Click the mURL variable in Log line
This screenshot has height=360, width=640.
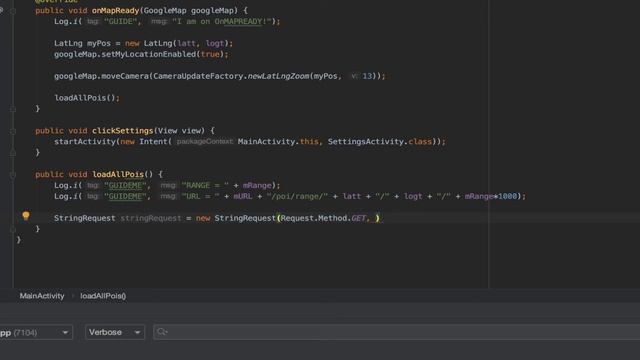point(242,196)
